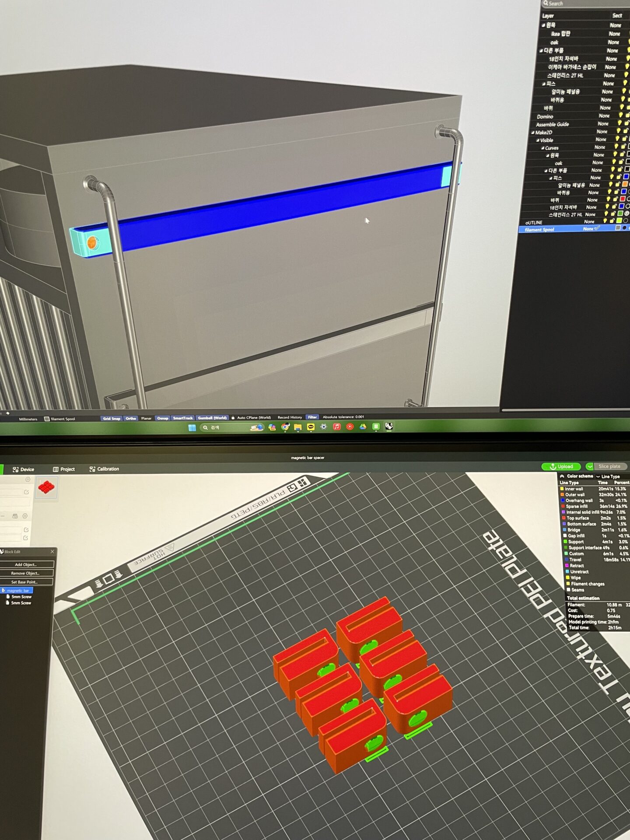Open Google Drive icon in taskbar
The image size is (630, 840).
363,427
